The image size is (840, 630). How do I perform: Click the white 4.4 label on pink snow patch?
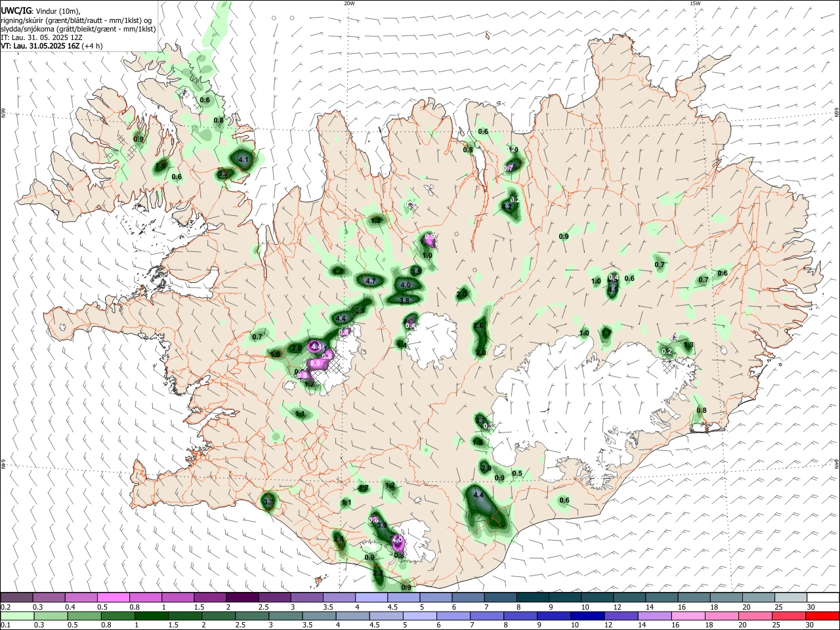coord(316,346)
